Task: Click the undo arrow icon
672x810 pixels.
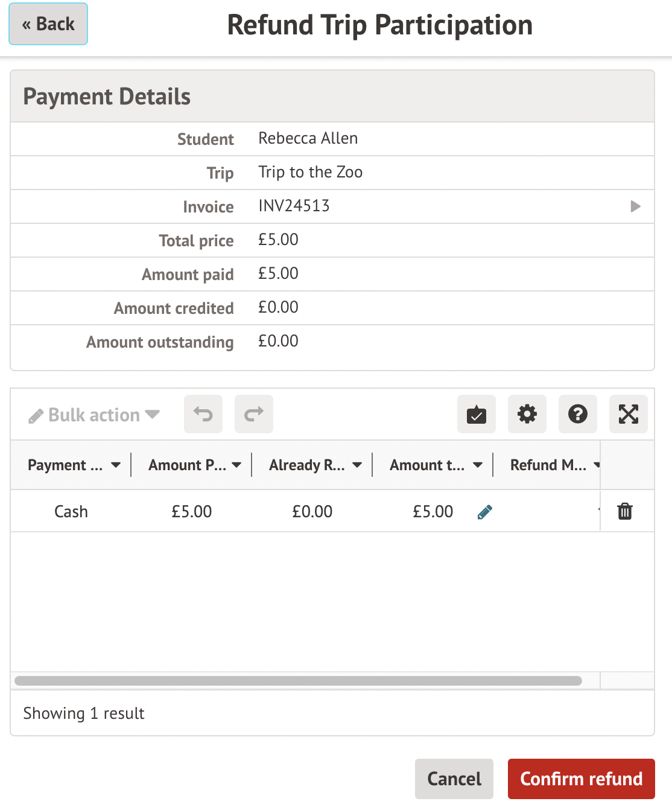Action: 203,414
